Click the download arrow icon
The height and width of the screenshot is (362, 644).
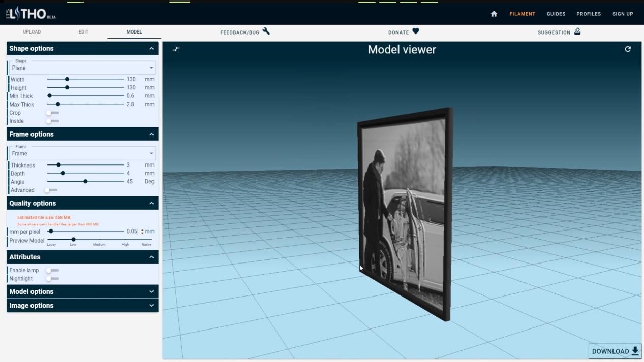point(635,351)
